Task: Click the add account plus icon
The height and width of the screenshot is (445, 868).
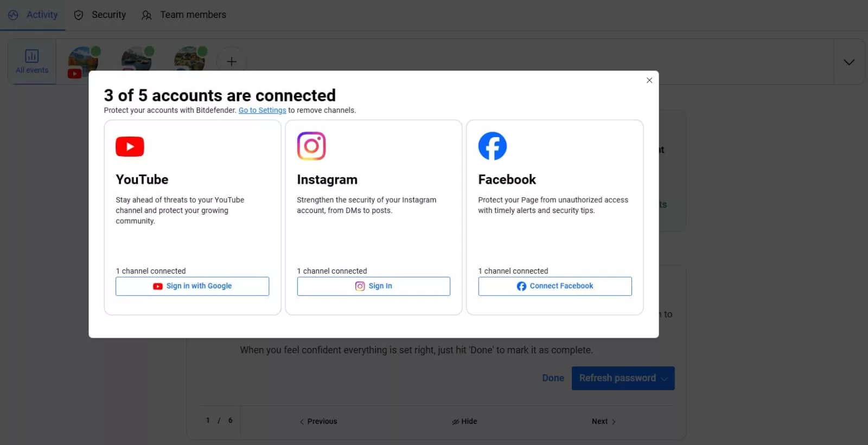Action: click(232, 62)
